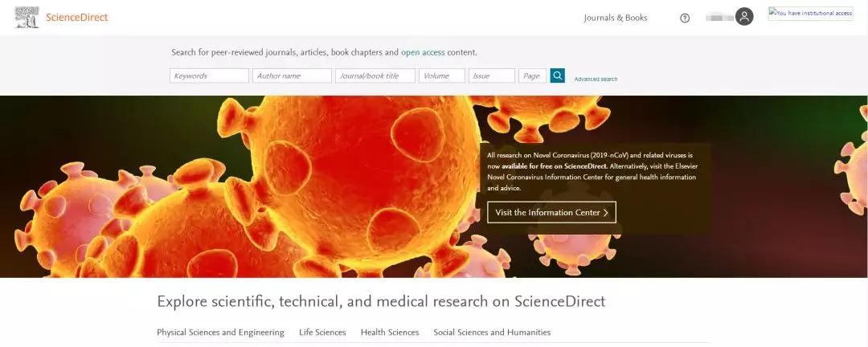Select the Health Sciences tab
The height and width of the screenshot is (347, 868).
pos(390,333)
